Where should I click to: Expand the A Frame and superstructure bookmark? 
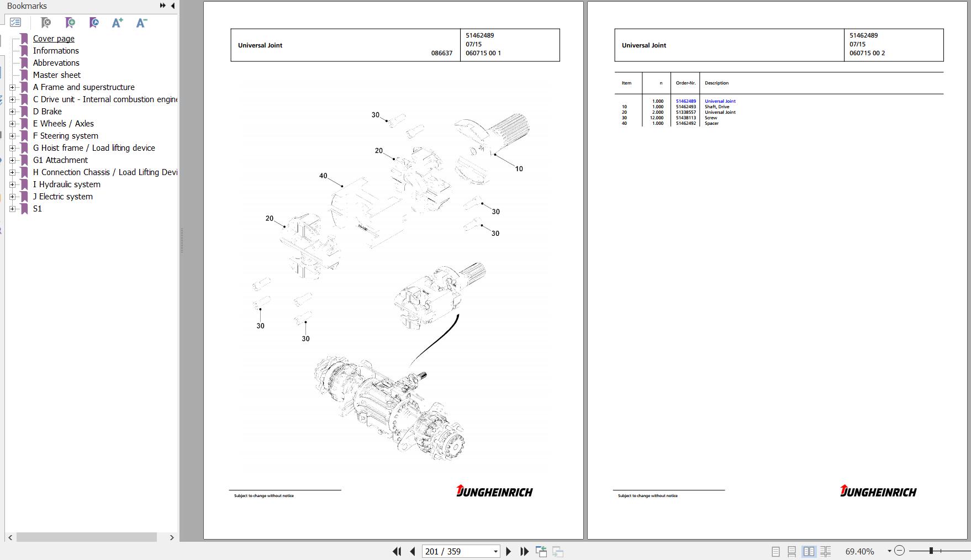(12, 87)
